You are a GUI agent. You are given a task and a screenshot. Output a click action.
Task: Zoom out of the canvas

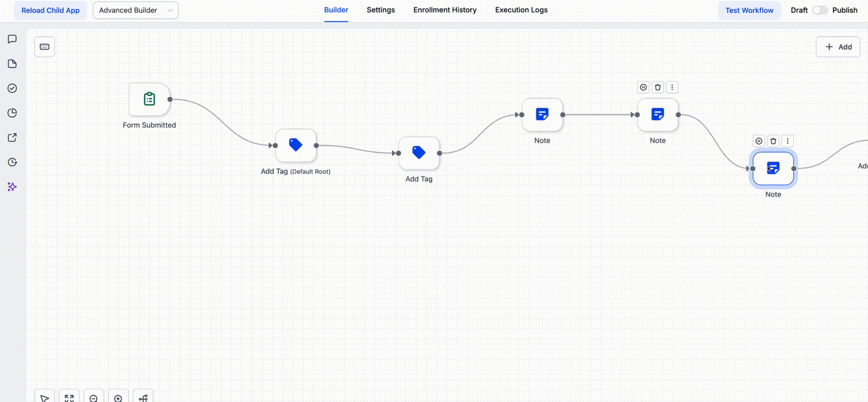click(94, 398)
